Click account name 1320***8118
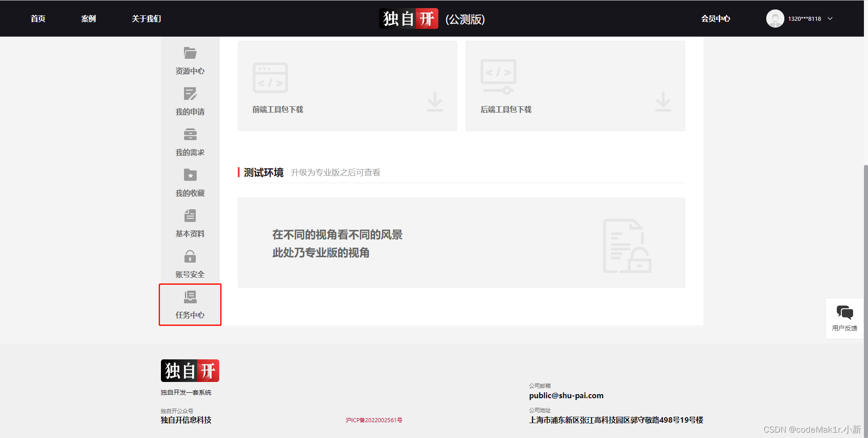The width and height of the screenshot is (868, 438). click(x=805, y=19)
